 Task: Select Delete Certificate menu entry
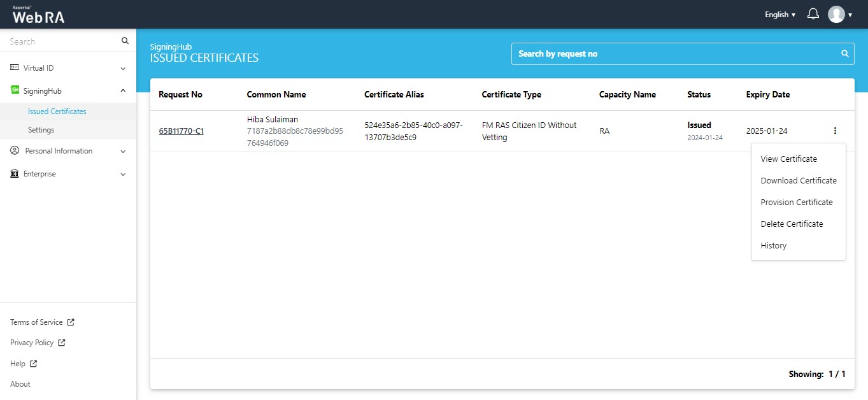point(792,224)
